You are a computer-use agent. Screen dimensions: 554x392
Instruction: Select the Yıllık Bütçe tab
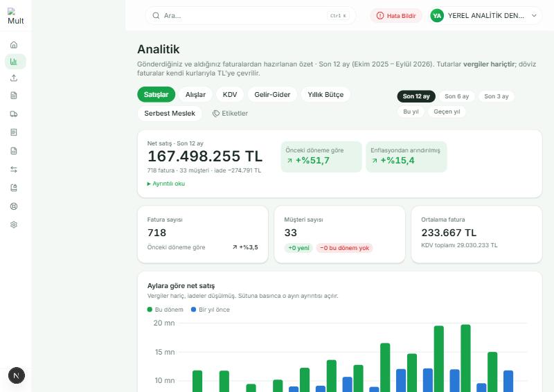325,94
